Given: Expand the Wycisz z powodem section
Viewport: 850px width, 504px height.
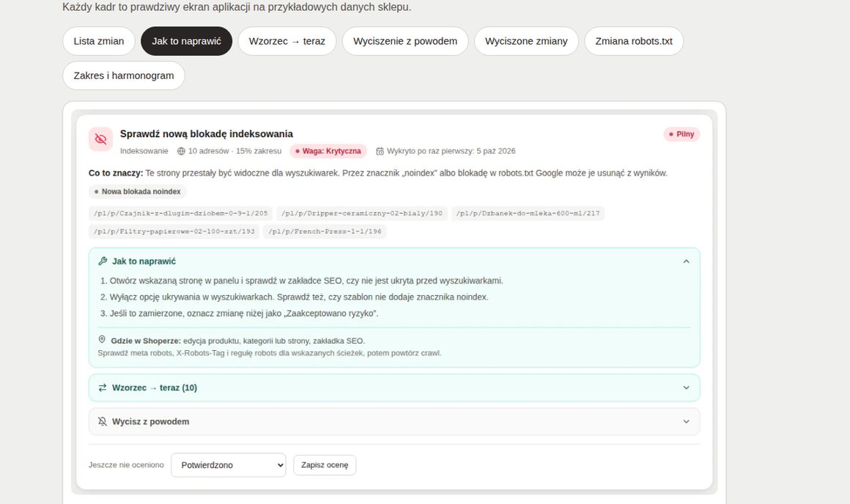Looking at the screenshot, I should pyautogui.click(x=394, y=422).
